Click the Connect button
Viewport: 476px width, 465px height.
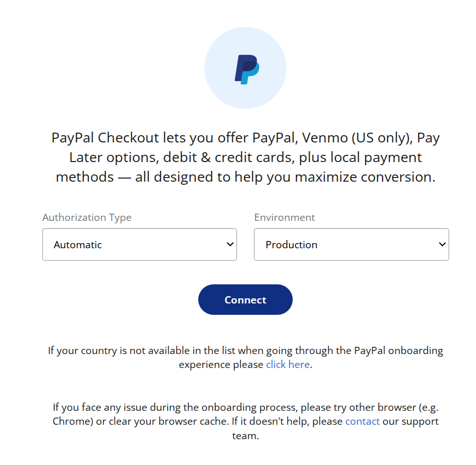click(245, 299)
